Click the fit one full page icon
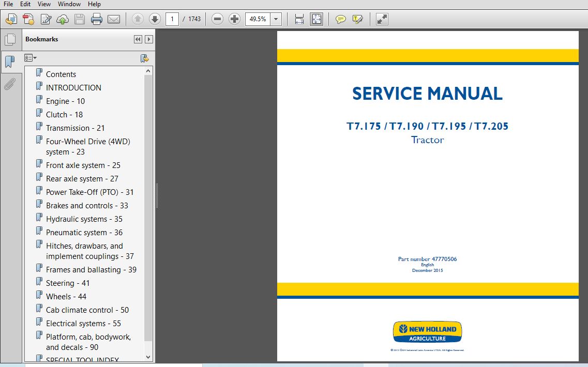Screen dimensions: 588x367 (x=316, y=19)
